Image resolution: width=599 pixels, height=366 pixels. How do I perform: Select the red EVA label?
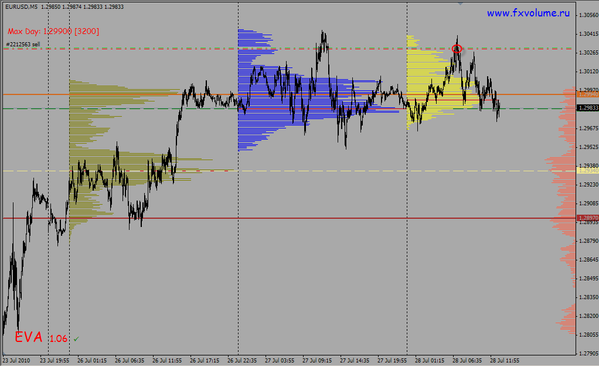(x=29, y=337)
